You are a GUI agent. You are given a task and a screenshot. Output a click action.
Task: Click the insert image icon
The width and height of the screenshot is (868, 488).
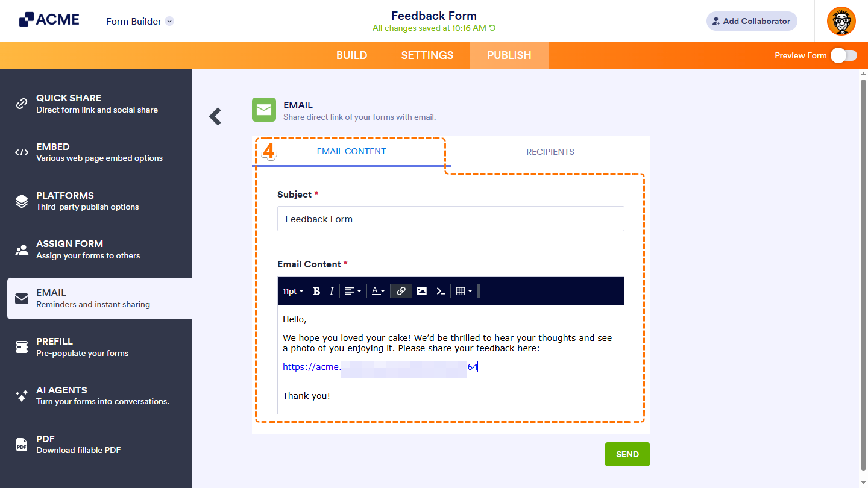(421, 292)
